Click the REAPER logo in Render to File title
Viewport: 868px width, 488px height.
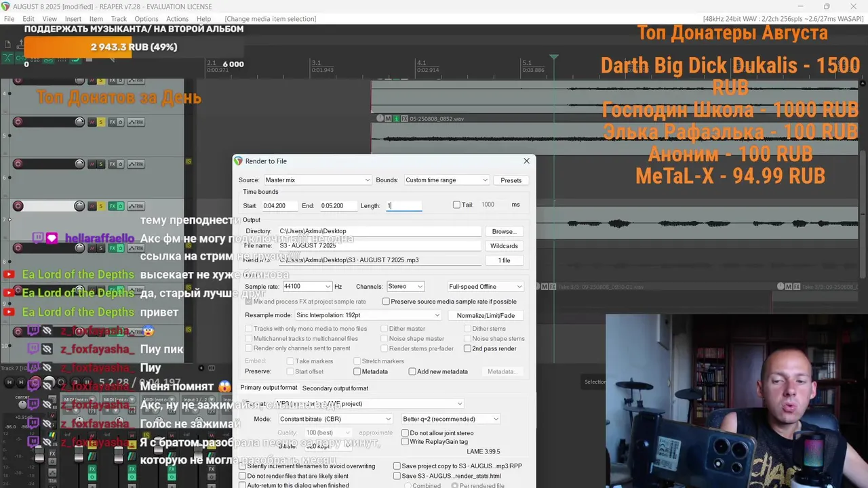(x=238, y=161)
